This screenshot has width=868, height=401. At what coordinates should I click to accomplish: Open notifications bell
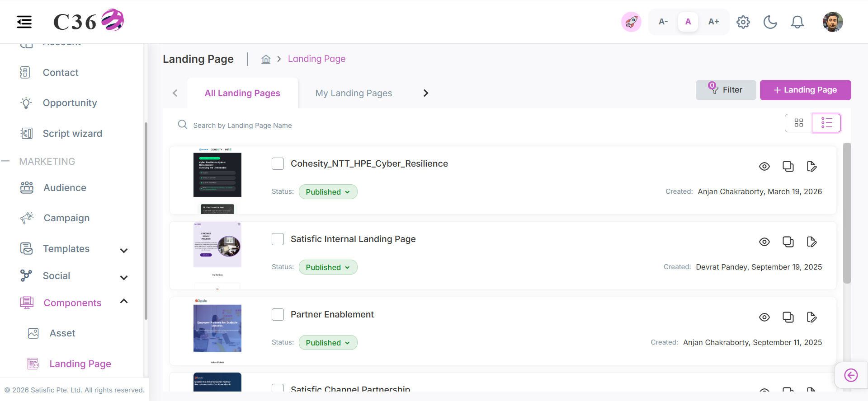point(797,22)
